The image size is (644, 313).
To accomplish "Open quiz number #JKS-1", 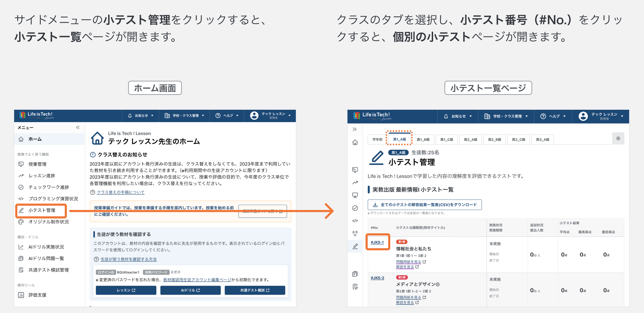I will [x=377, y=242].
